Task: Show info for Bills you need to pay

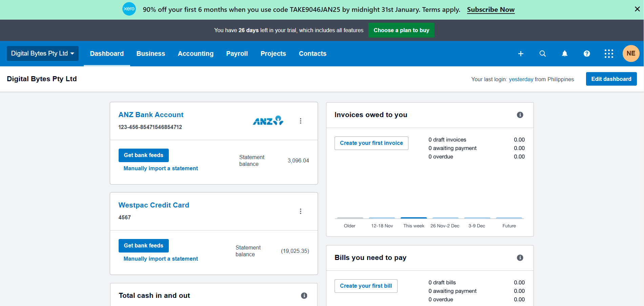Action: point(520,258)
